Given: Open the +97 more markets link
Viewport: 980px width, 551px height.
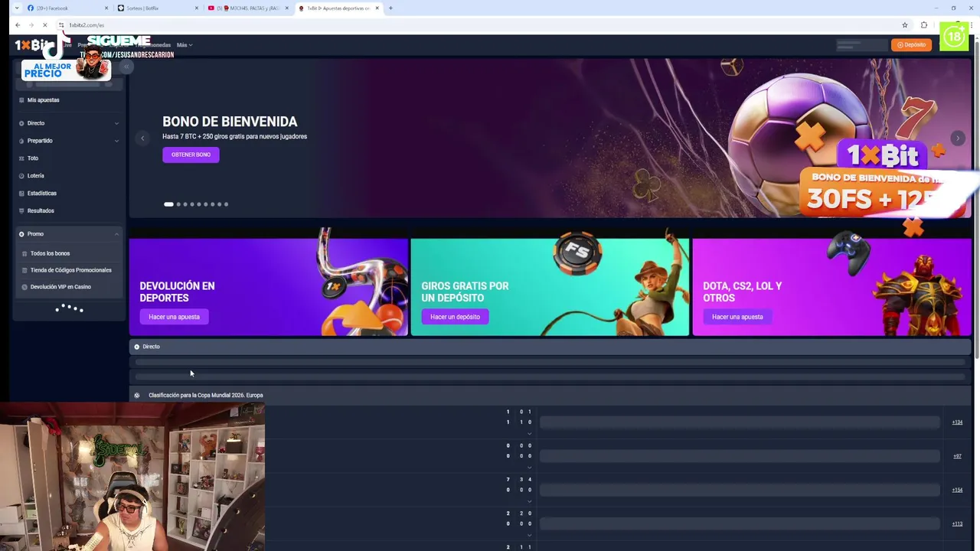Looking at the screenshot, I should pos(957,456).
